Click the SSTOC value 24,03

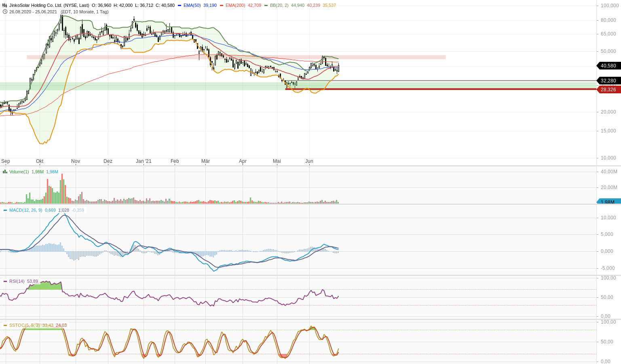(x=61, y=325)
